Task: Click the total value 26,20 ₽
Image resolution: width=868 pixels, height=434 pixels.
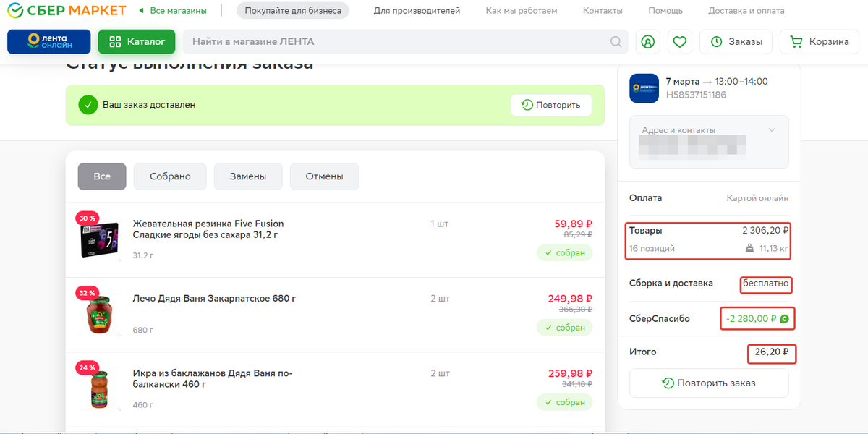Action: point(771,352)
